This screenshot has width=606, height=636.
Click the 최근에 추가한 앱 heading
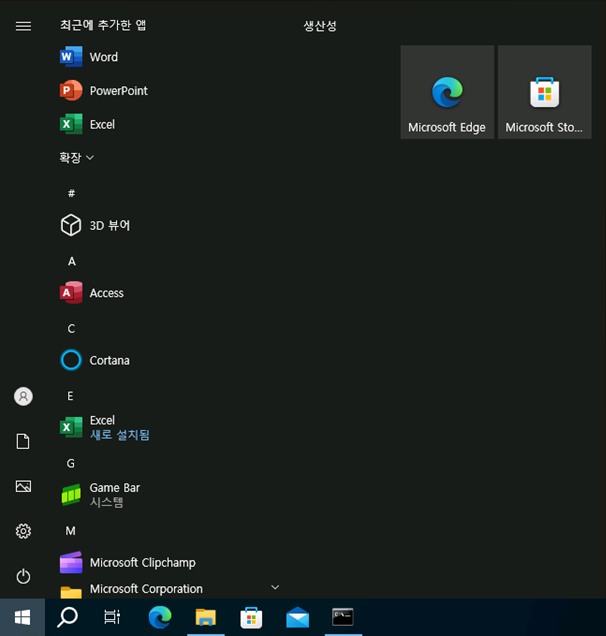[103, 25]
